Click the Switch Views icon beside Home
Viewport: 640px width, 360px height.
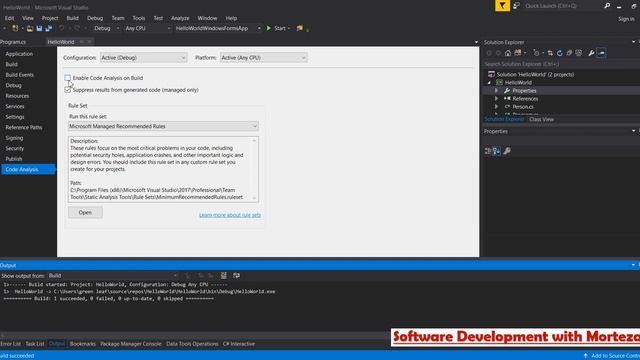pos(518,53)
